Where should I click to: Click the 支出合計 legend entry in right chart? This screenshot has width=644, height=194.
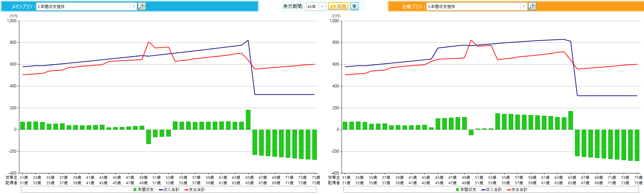point(519,190)
